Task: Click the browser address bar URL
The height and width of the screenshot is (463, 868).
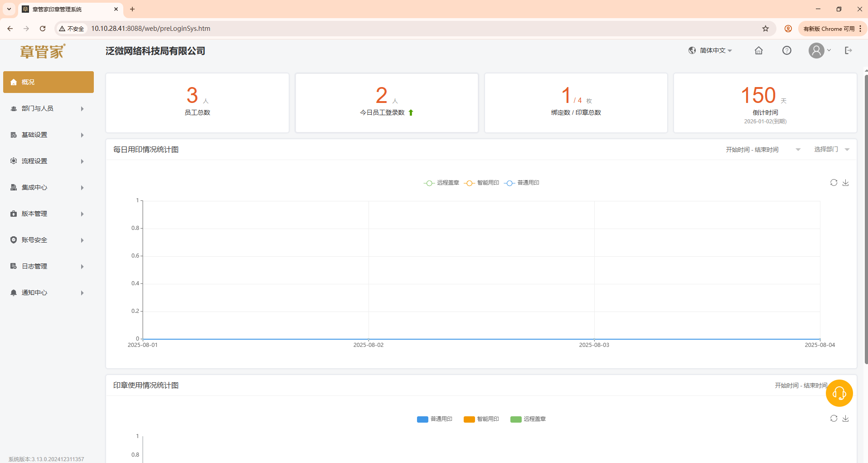Action: tap(150, 29)
